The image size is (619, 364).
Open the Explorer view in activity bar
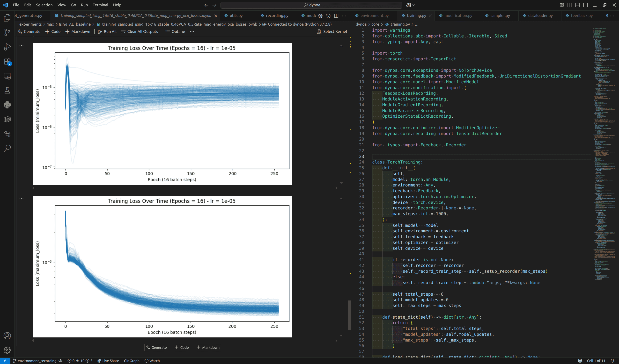coord(7,18)
